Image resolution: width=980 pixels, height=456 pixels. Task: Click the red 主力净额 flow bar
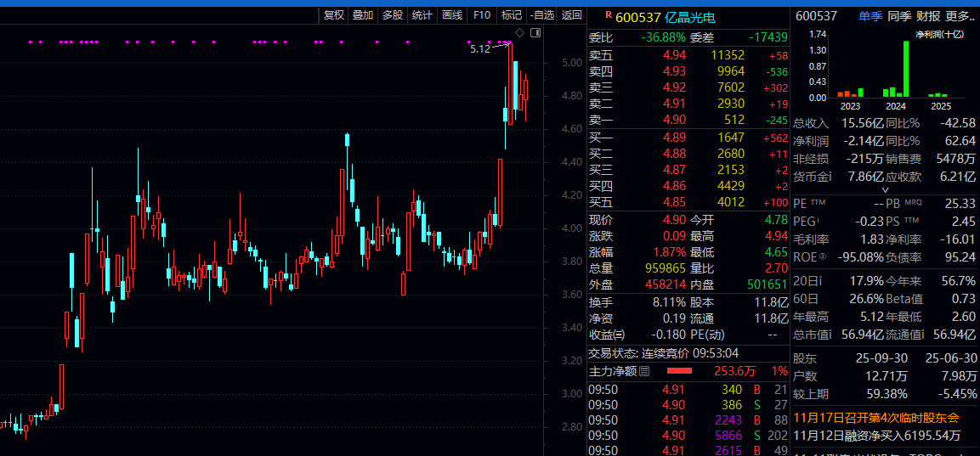tap(679, 371)
